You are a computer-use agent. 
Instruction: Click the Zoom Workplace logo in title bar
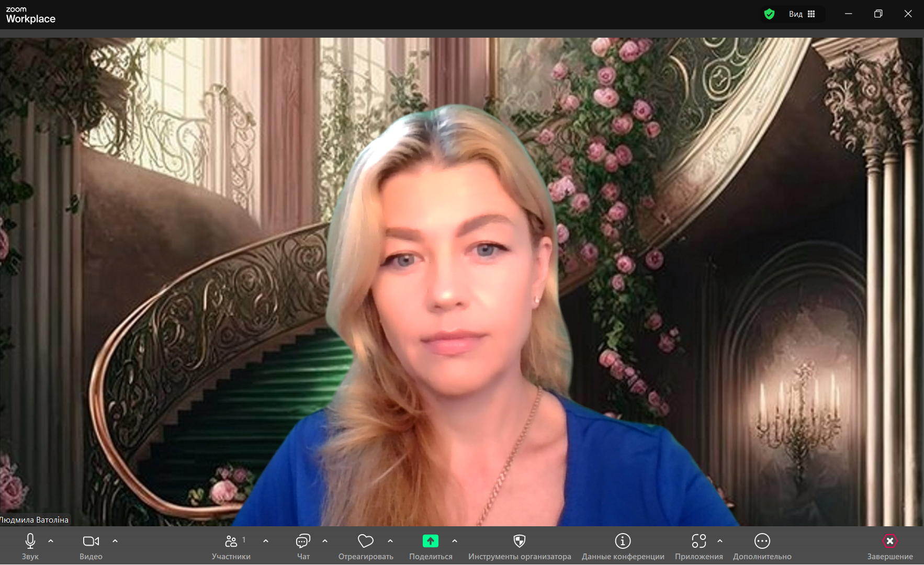[x=31, y=15]
